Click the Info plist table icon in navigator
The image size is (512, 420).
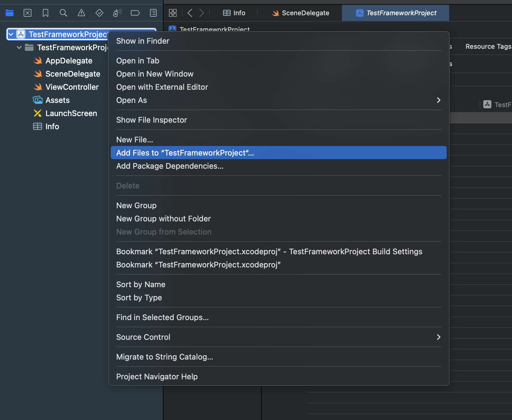coord(38,127)
